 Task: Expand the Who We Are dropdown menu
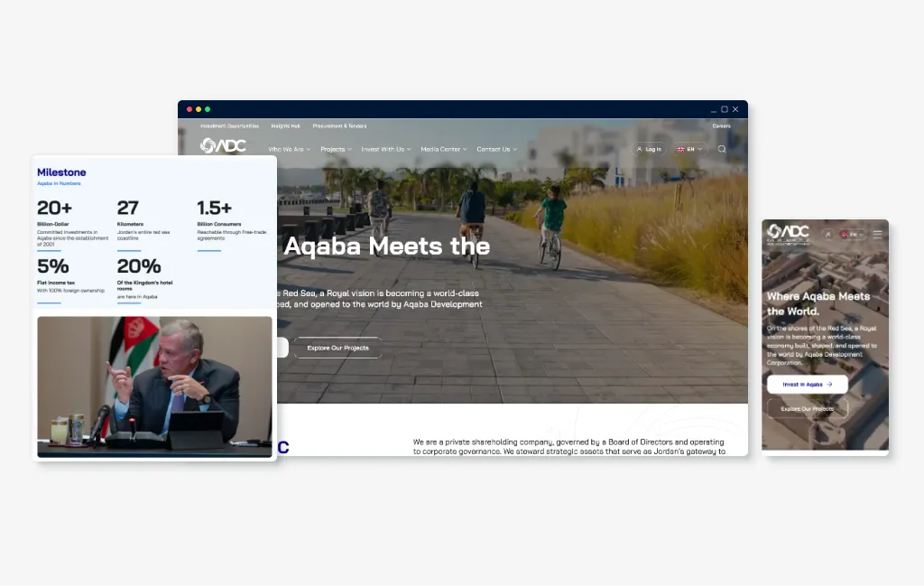tap(289, 149)
